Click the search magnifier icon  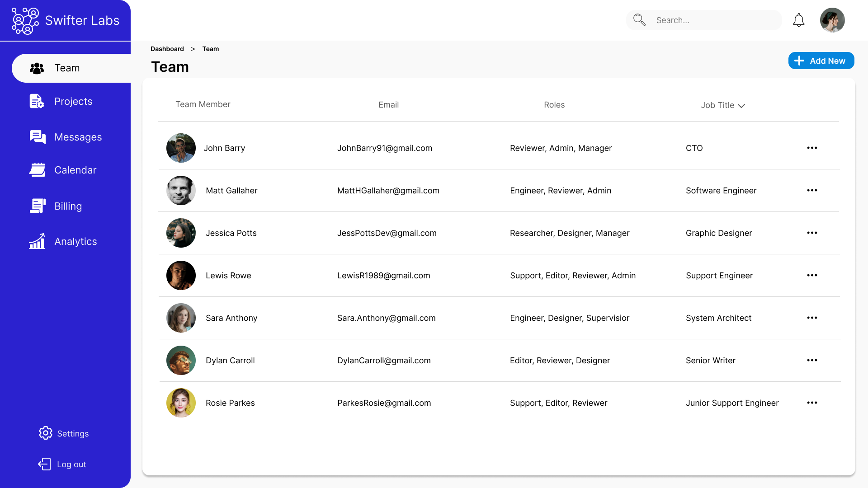[639, 20]
